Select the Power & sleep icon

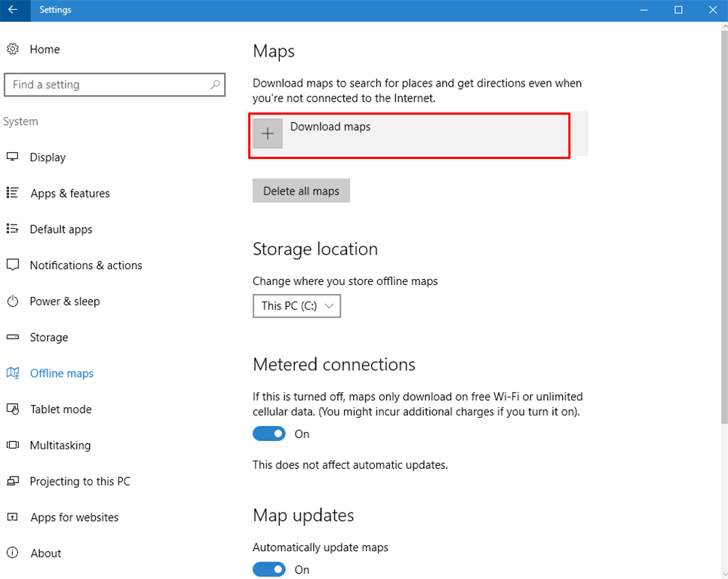pos(13,302)
